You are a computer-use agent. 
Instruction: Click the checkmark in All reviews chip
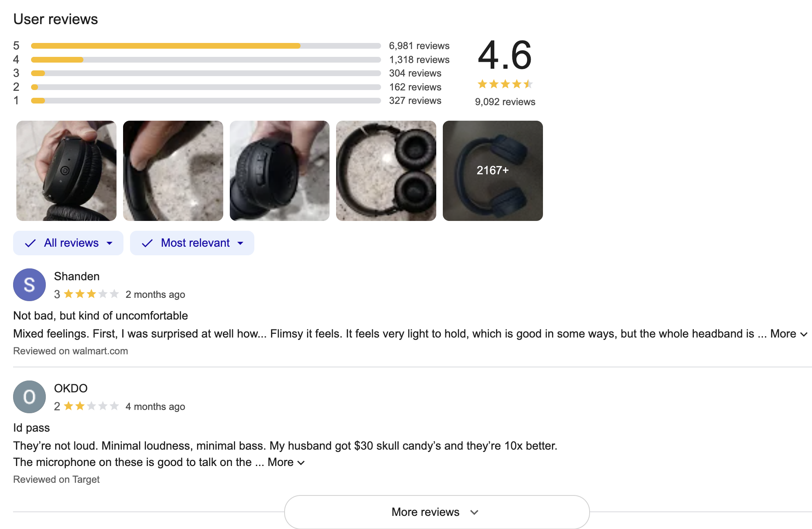[31, 243]
